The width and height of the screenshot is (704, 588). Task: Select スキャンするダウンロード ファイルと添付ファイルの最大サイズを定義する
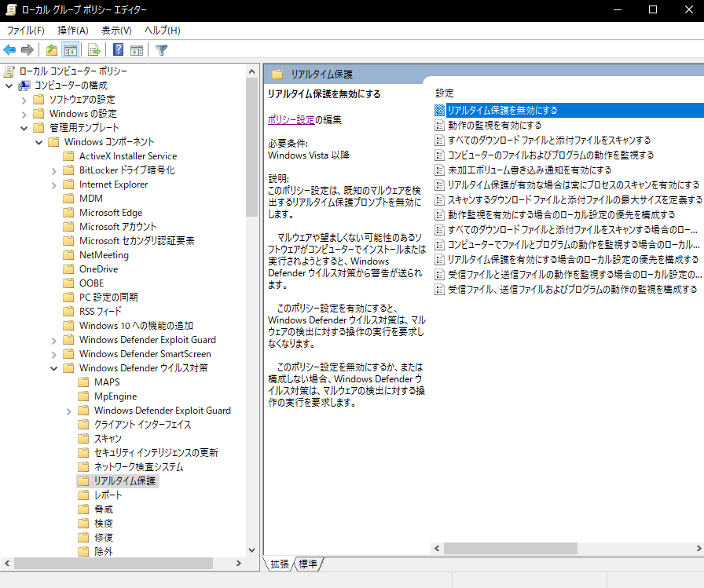tap(574, 199)
